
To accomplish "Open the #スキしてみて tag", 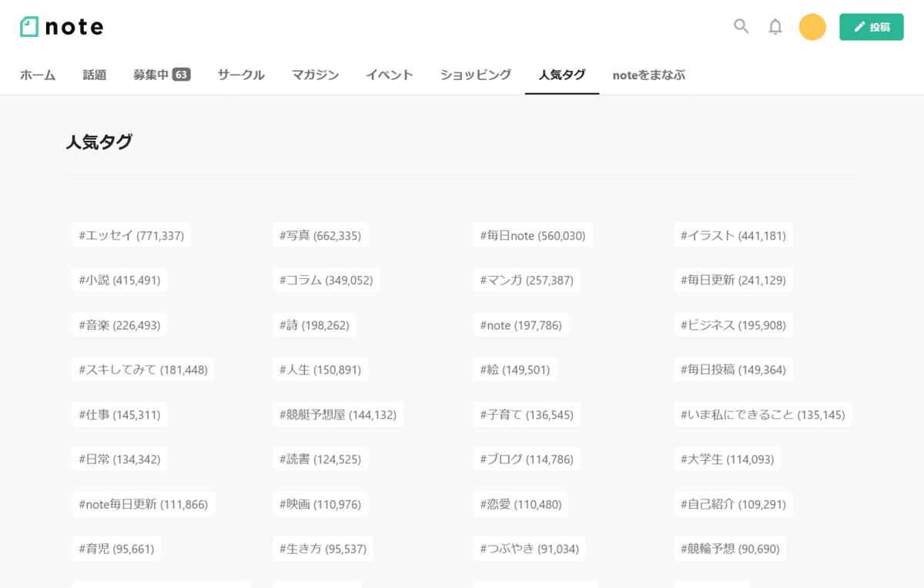I will tap(143, 370).
